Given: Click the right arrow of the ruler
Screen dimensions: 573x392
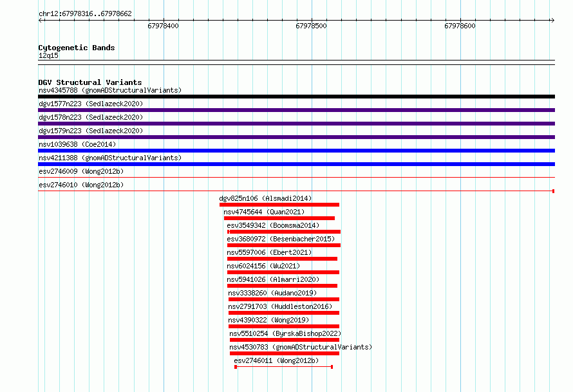Looking at the screenshot, I should 552,20.
